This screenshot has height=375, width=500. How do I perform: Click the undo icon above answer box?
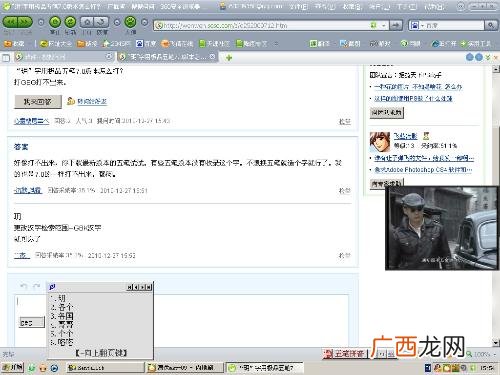pos(24,286)
